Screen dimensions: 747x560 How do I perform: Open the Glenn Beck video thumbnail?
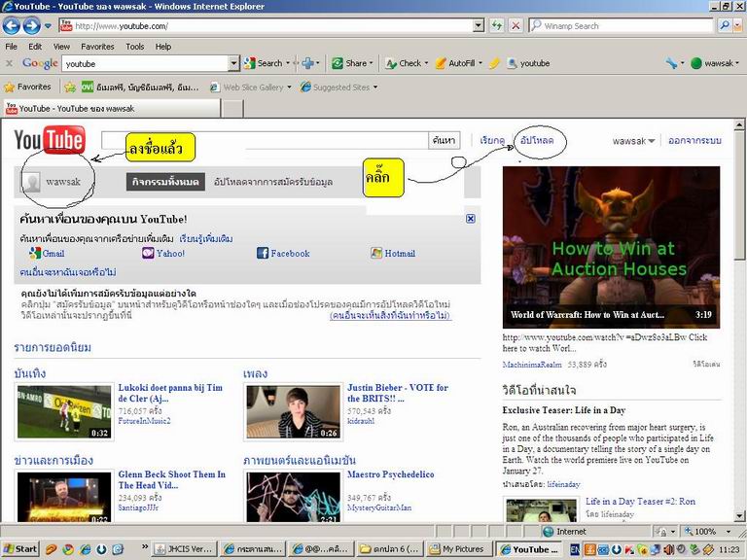(64, 497)
